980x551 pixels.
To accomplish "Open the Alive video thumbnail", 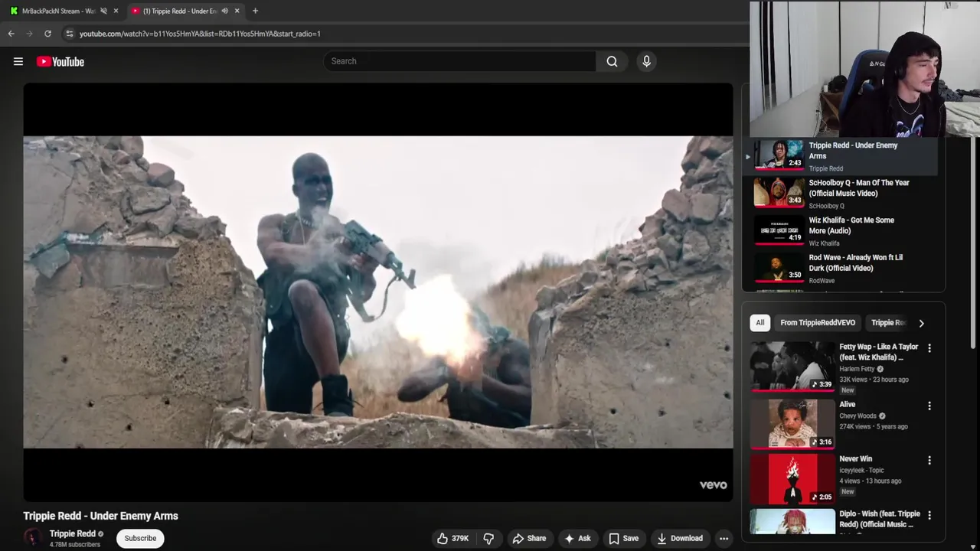I will [792, 423].
